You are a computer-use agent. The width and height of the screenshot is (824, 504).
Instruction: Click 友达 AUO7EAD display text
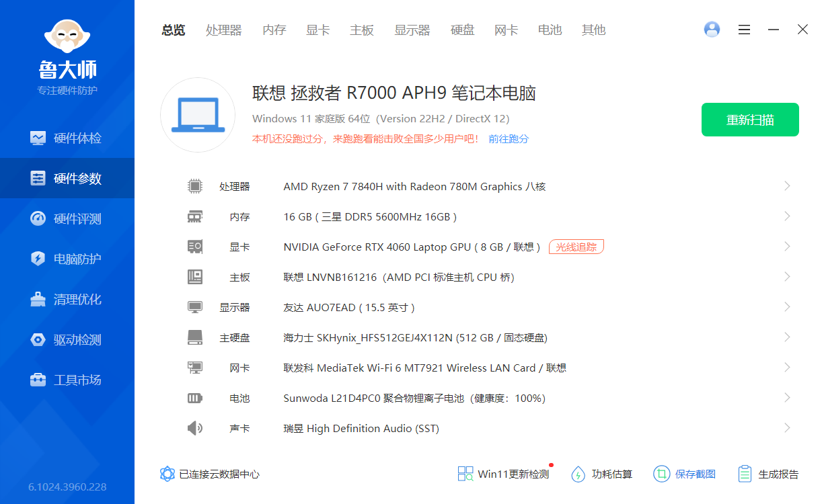click(x=349, y=308)
